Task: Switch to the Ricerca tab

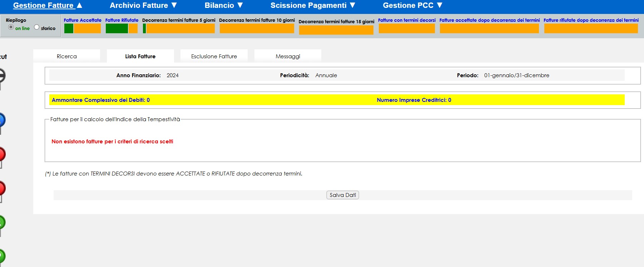Action: tap(67, 56)
